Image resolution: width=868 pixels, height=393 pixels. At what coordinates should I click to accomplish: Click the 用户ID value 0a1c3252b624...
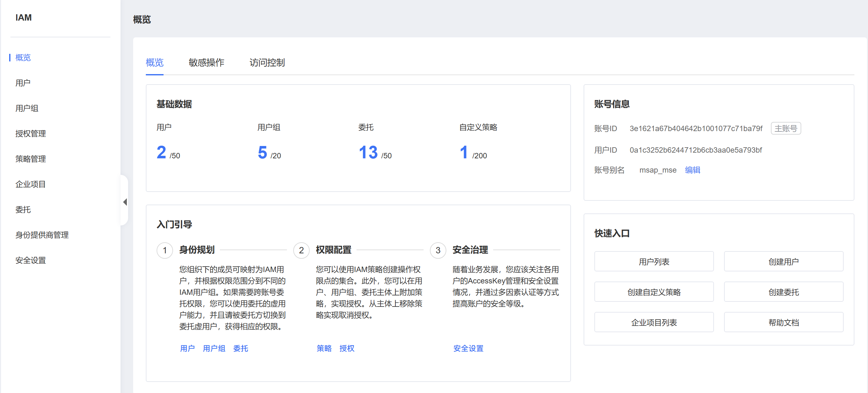[x=696, y=150]
